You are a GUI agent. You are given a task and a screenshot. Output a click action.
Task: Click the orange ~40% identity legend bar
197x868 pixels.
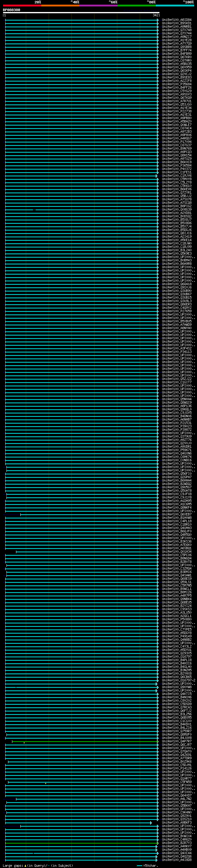coord(60,6)
